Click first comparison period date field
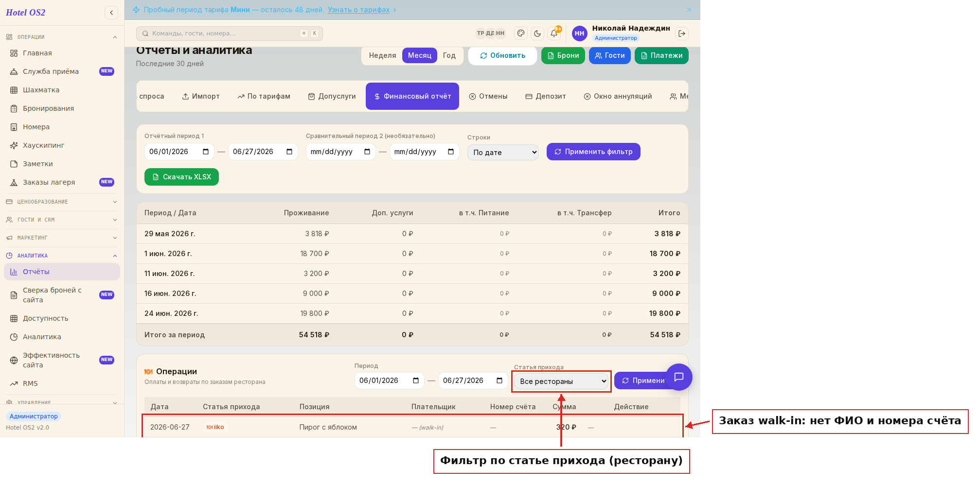The height and width of the screenshot is (485, 980). click(340, 152)
